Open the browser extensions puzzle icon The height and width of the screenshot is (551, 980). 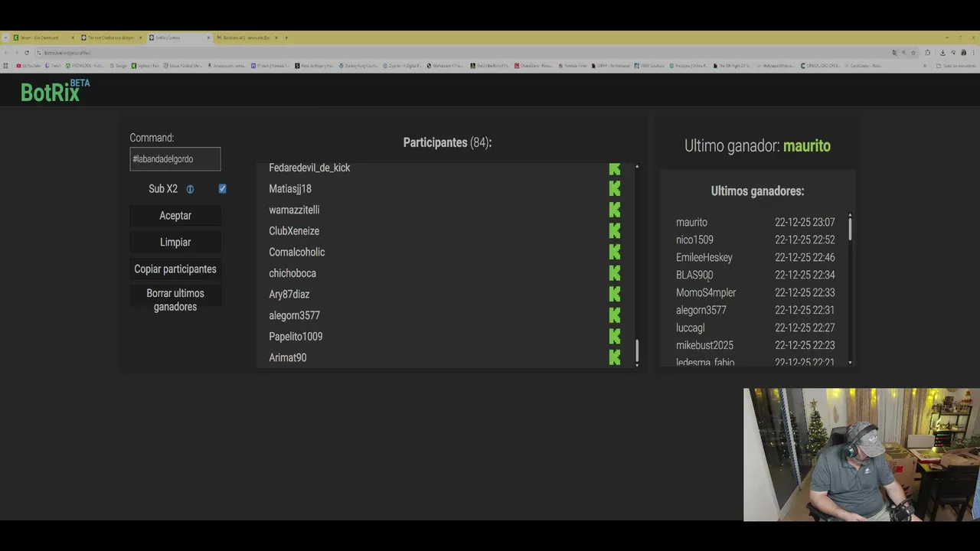[927, 53]
